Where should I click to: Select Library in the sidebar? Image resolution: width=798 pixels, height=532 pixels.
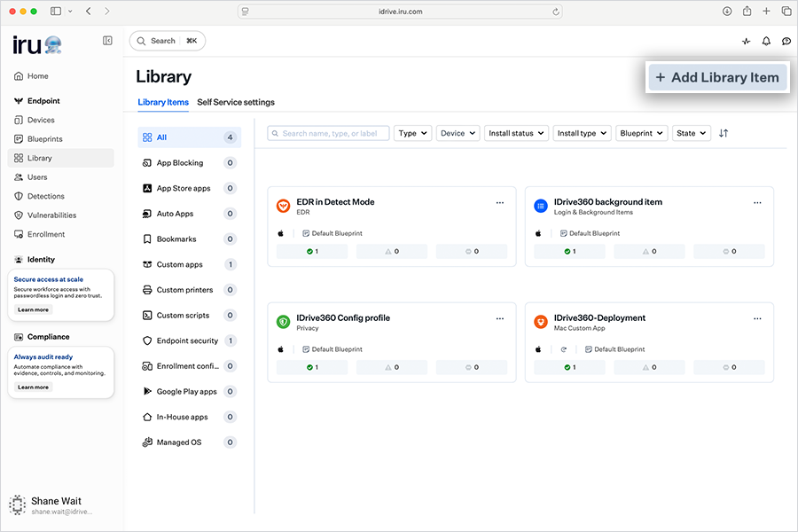[61, 159]
